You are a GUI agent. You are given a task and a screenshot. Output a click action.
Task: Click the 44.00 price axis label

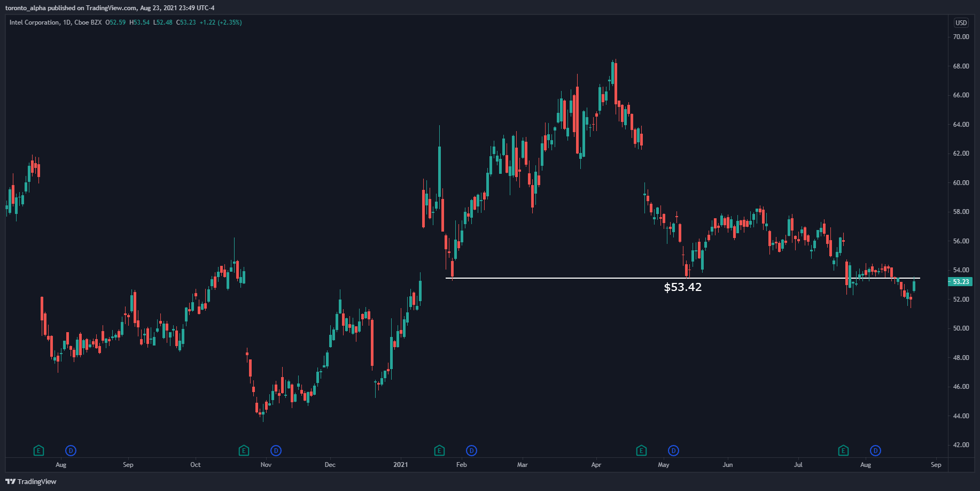pyautogui.click(x=961, y=416)
